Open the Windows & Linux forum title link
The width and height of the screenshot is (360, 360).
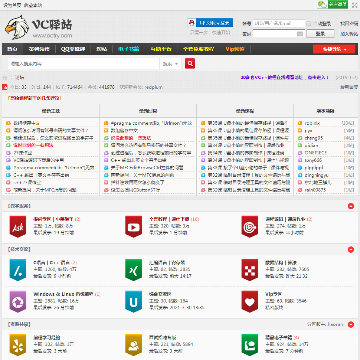click(x=64, y=294)
